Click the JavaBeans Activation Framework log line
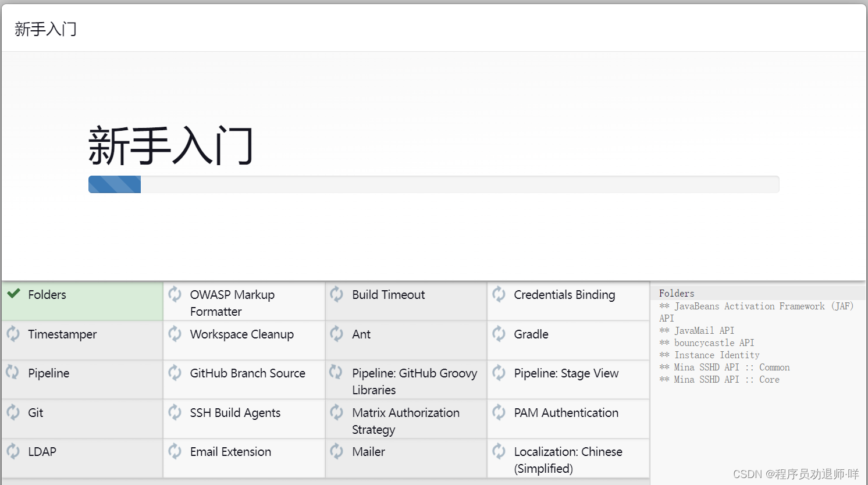This screenshot has height=485, width=868. (x=756, y=312)
